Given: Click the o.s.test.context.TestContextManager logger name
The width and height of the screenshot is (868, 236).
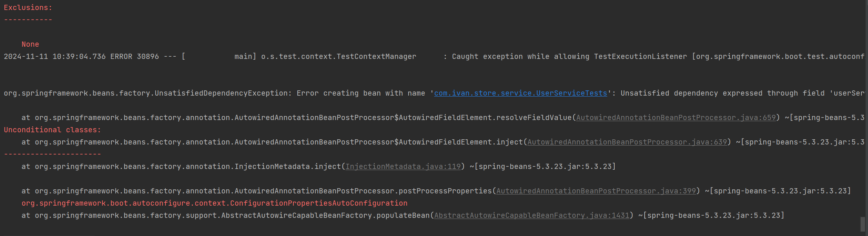Looking at the screenshot, I should tap(338, 57).
